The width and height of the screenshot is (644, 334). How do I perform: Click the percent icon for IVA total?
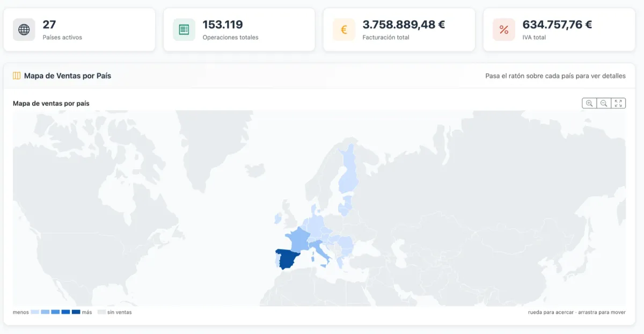point(504,30)
